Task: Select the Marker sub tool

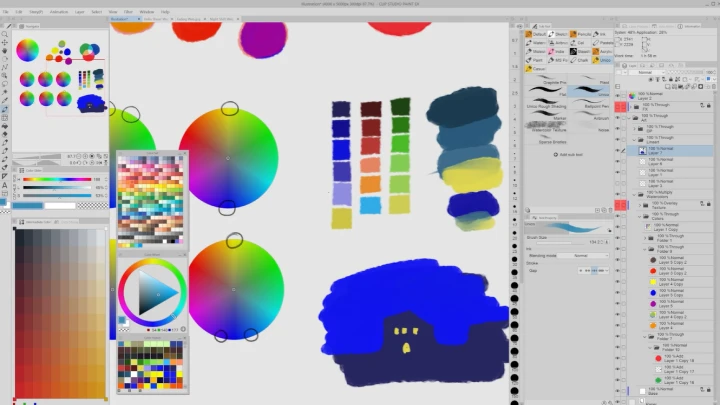Action: tap(546, 115)
